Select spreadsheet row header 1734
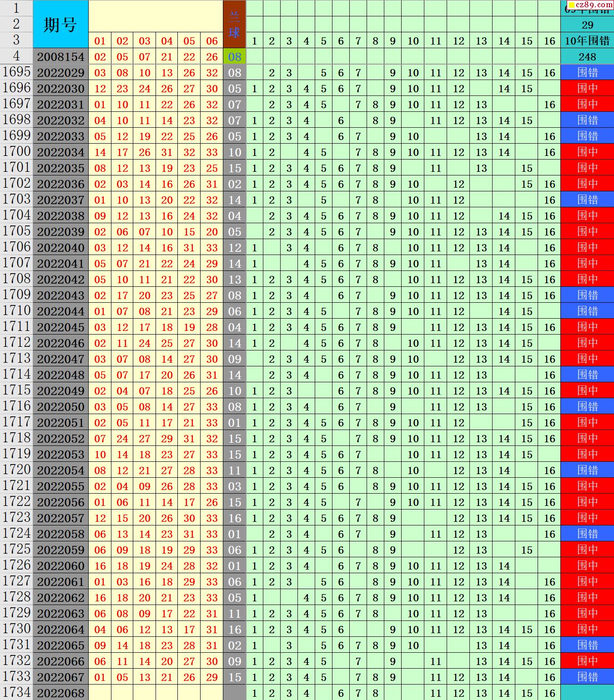Viewport: 614px width, 700px height. (16, 693)
